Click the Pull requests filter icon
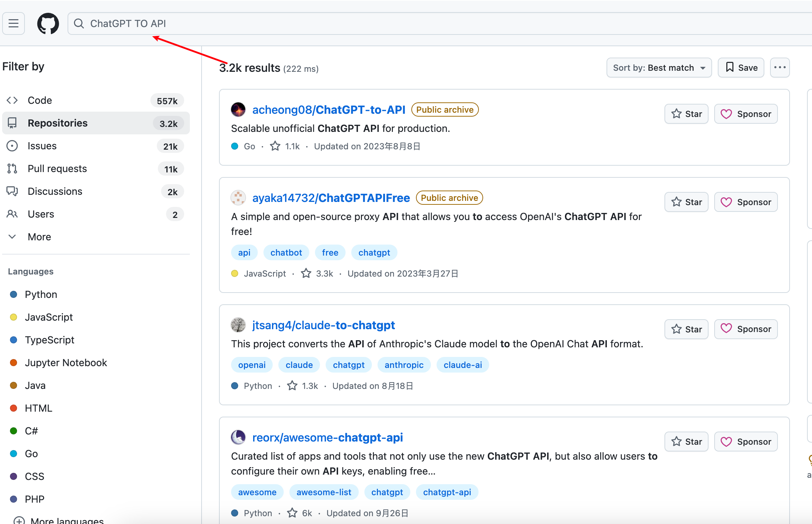Screen dimensions: 812x524 [12, 168]
